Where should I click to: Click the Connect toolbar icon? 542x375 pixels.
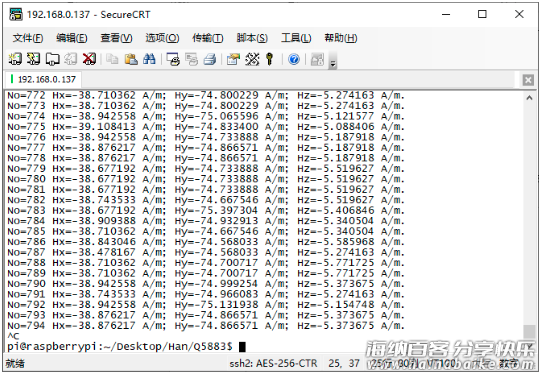(15, 59)
